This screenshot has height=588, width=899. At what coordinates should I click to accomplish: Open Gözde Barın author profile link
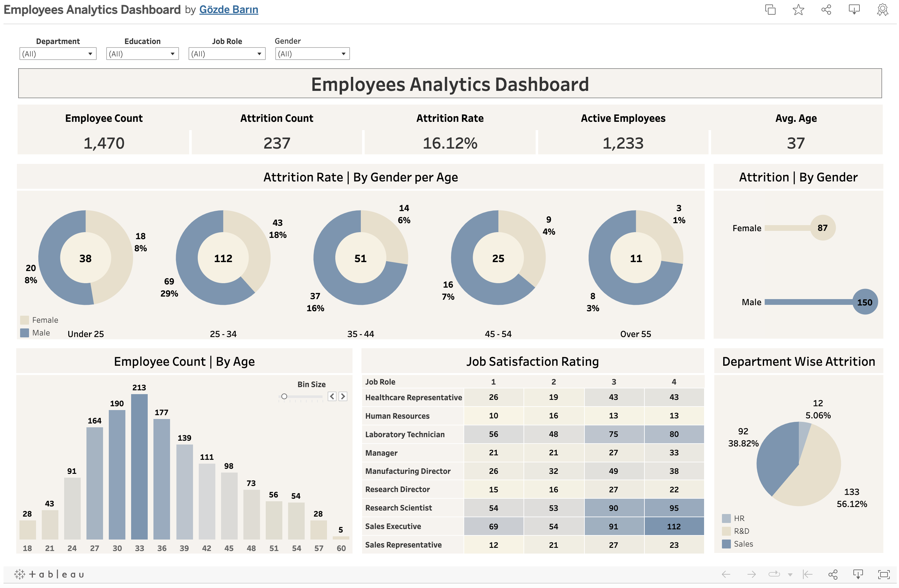tap(229, 10)
